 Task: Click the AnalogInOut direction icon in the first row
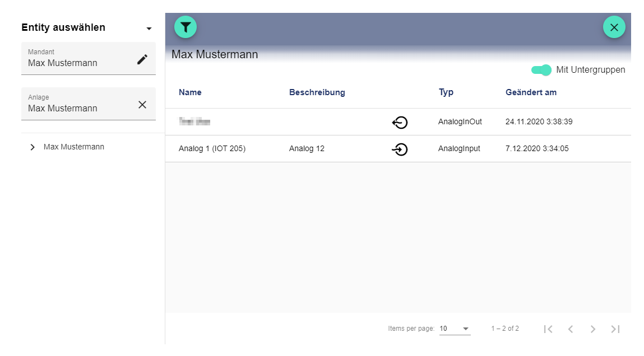coord(400,122)
